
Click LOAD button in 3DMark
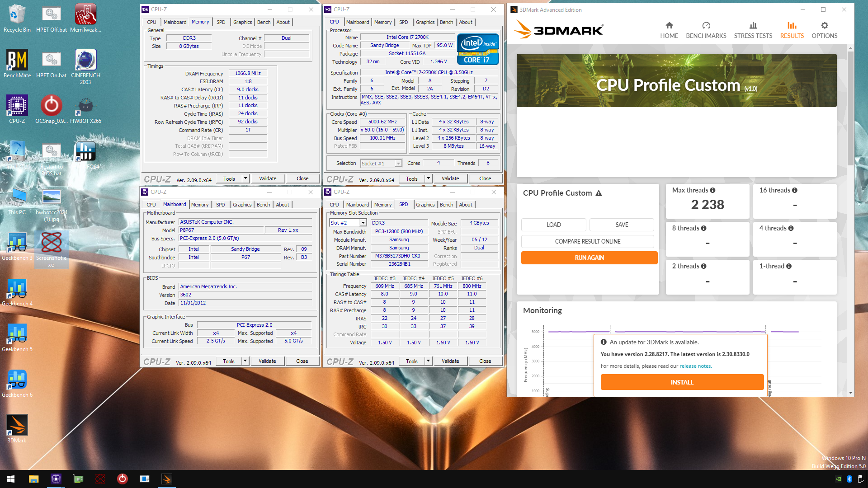pos(554,225)
